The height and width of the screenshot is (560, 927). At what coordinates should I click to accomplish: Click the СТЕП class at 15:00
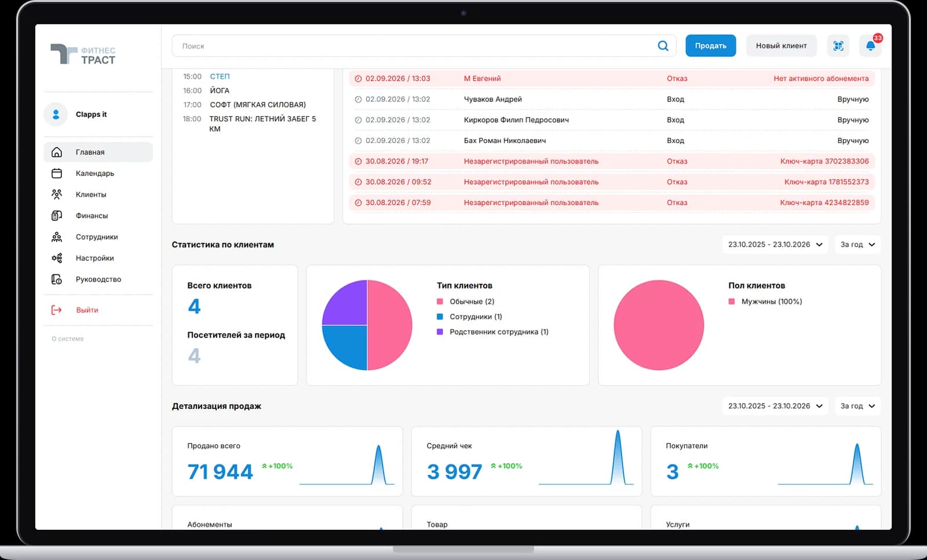click(220, 76)
